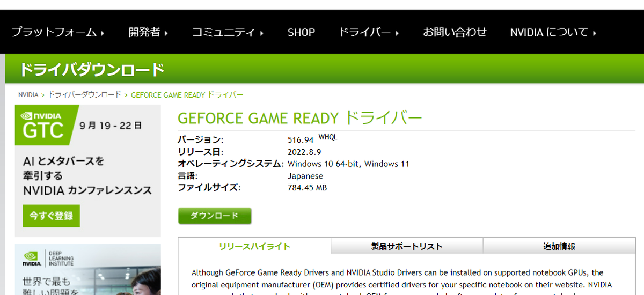Click the GEFORCE GAME READY ドライバー heading
644x295 pixels.
coord(300,118)
